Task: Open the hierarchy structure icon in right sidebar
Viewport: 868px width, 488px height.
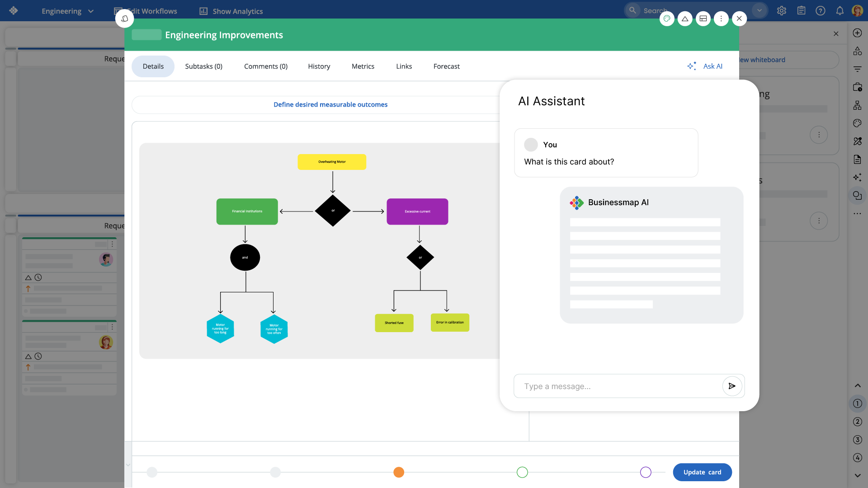Action: 857,105
